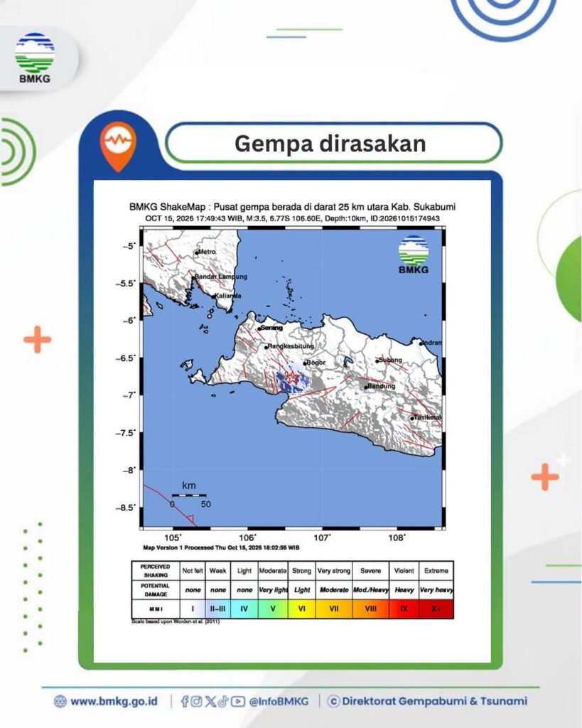Open the Instagram icon in the footer
Image resolution: width=582 pixels, height=728 pixels.
pos(196,701)
